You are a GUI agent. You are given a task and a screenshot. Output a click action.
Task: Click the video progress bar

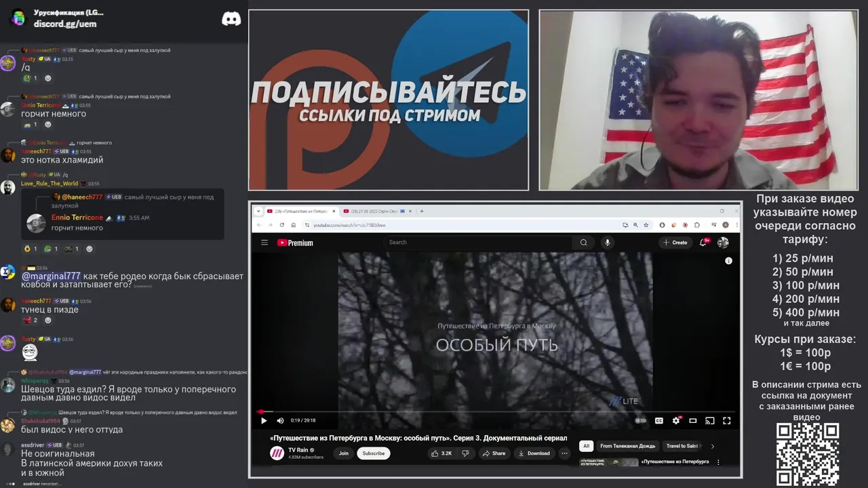click(496, 411)
